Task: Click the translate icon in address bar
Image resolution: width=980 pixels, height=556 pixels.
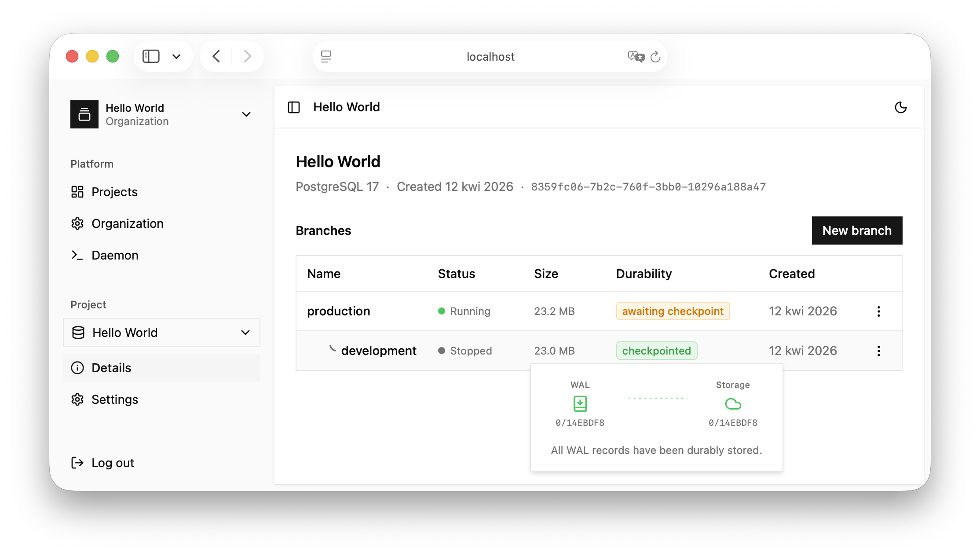Action: tap(636, 57)
